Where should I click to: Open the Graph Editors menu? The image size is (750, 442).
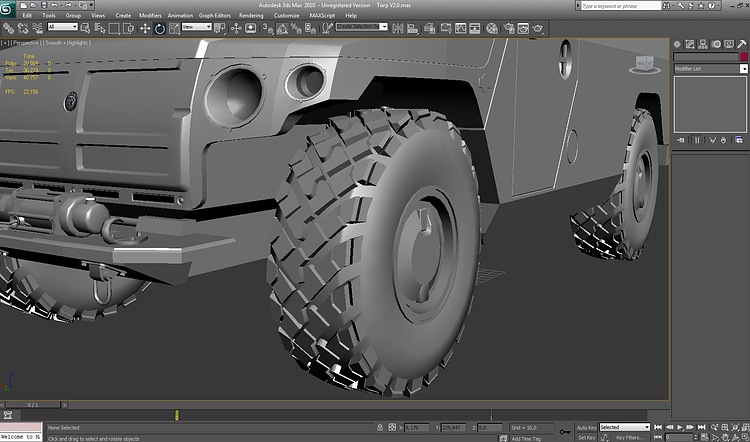(215, 15)
